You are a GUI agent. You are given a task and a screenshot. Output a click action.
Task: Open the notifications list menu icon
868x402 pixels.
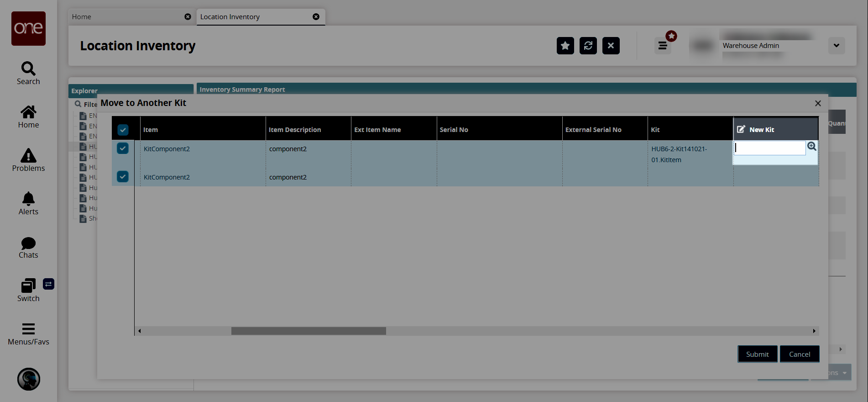point(663,46)
